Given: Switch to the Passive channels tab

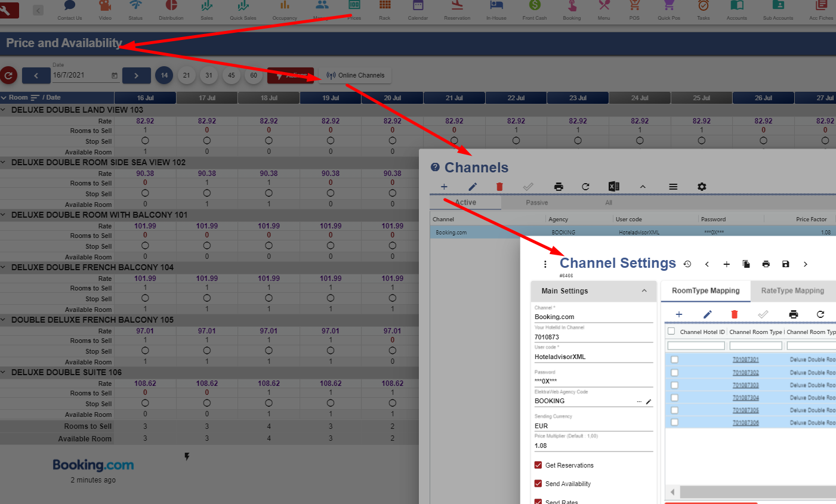Looking at the screenshot, I should (x=537, y=203).
